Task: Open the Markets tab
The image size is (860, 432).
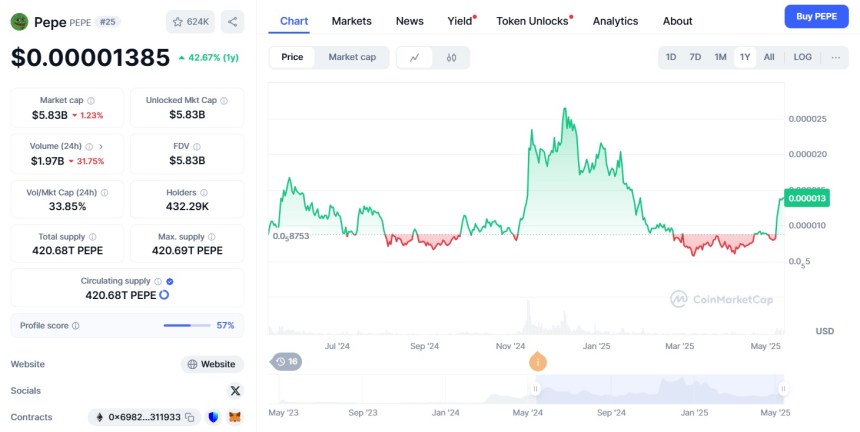Action: [352, 21]
